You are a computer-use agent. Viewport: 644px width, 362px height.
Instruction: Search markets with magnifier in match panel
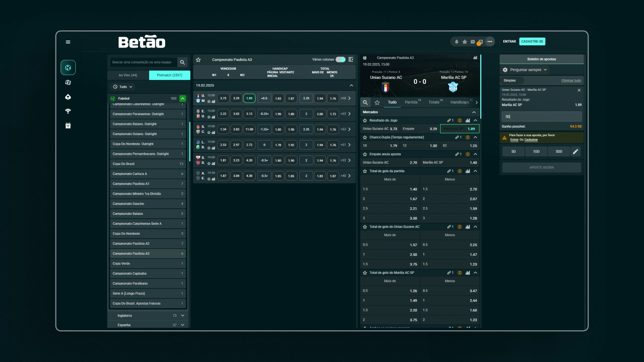(x=365, y=103)
